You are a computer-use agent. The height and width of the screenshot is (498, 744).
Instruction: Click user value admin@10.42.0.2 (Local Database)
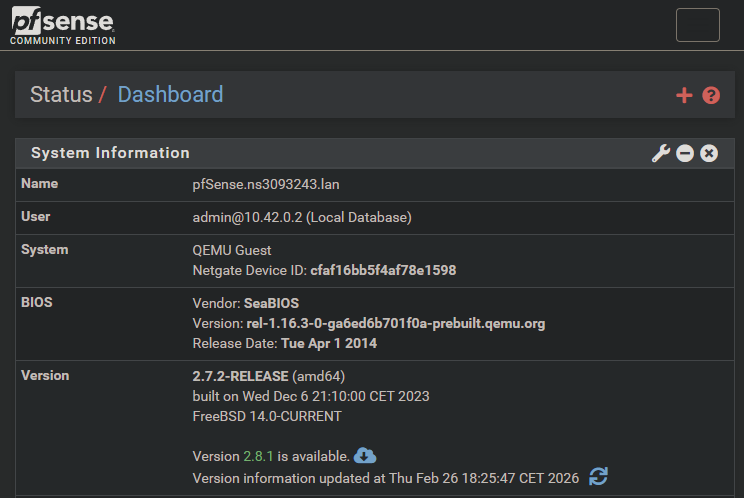point(302,217)
